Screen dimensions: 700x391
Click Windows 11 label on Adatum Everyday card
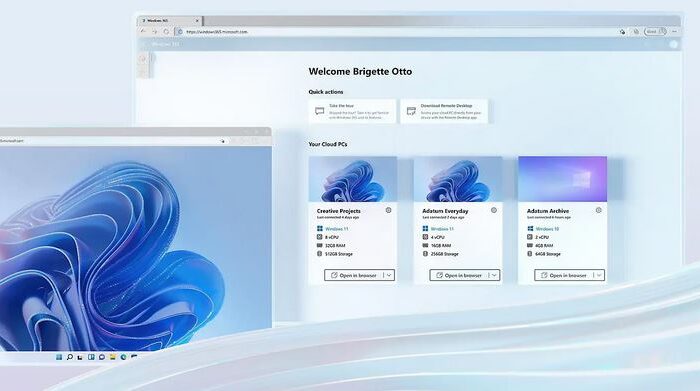(442, 229)
